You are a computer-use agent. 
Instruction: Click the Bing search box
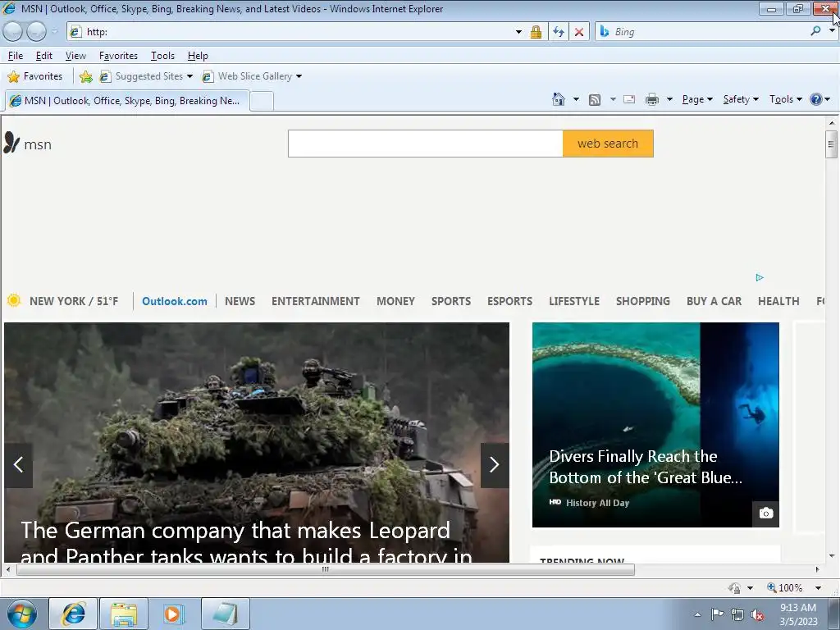708,32
